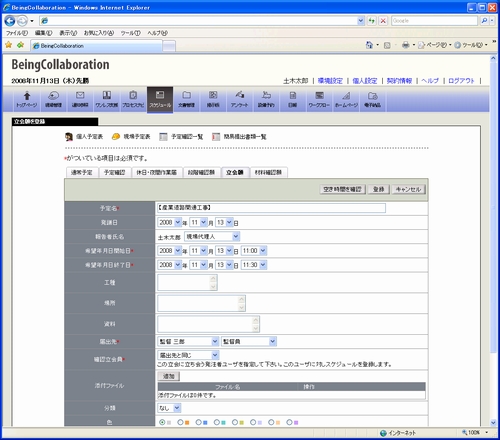Click the IE address bar
Screen dimensions: 500x440
pos(202,21)
